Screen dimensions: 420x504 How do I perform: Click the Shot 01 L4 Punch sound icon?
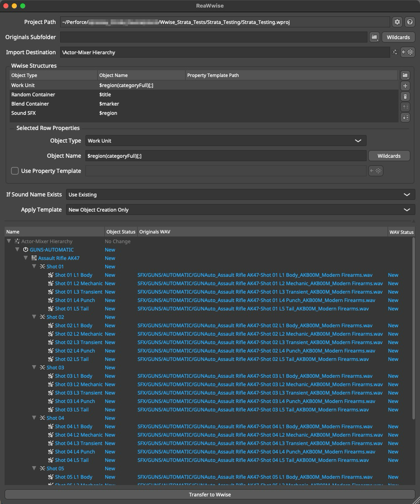click(x=51, y=300)
